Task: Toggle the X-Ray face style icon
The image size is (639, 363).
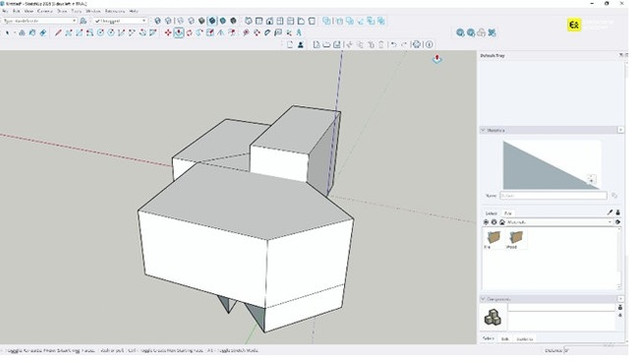Action: tap(157, 21)
